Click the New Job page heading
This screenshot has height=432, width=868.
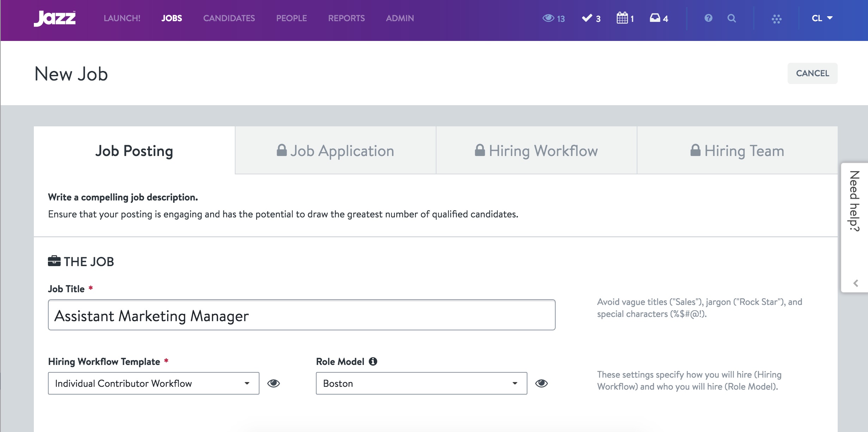(x=71, y=74)
